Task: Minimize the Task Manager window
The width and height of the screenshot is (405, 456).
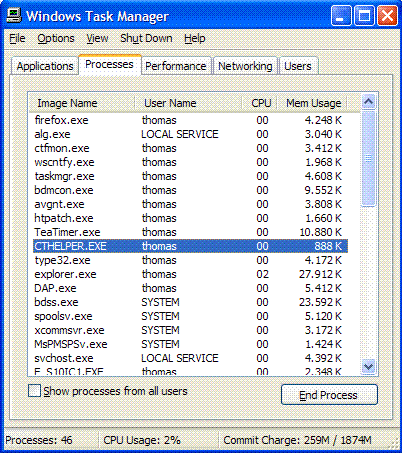Action: 341,16
